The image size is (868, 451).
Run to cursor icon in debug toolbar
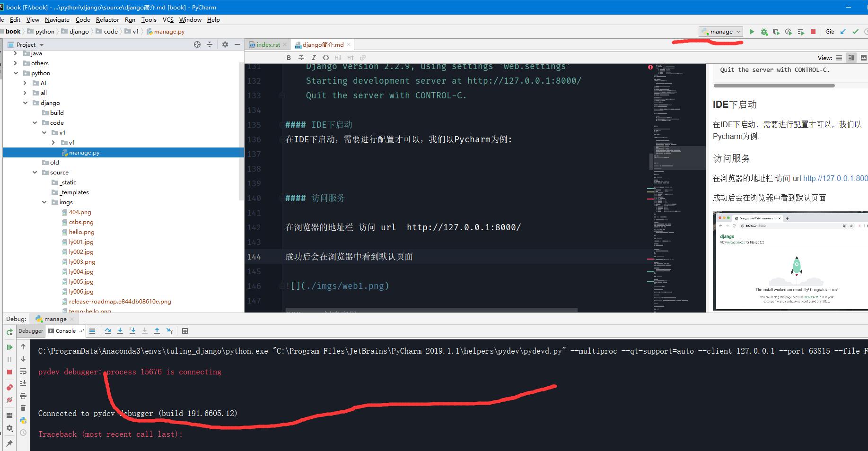169,331
